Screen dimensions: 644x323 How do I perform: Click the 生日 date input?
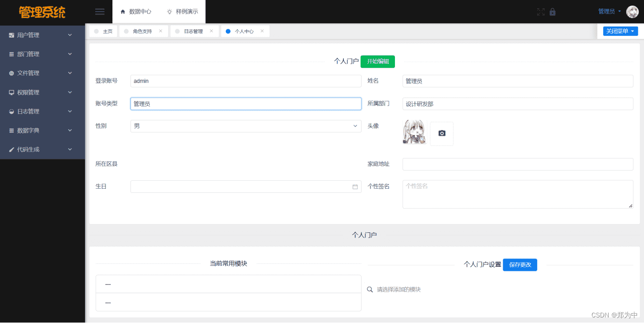(246, 186)
